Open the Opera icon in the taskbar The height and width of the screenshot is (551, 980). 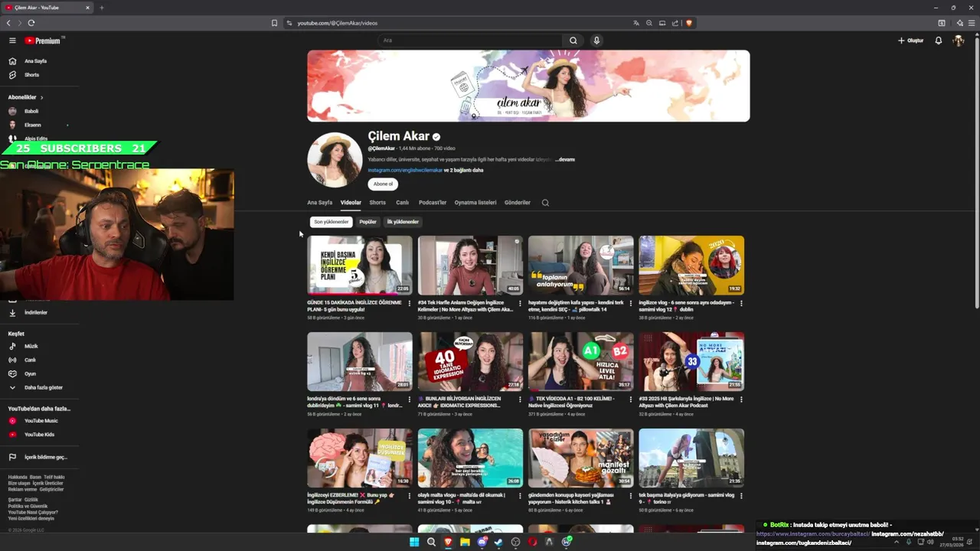pos(532,542)
